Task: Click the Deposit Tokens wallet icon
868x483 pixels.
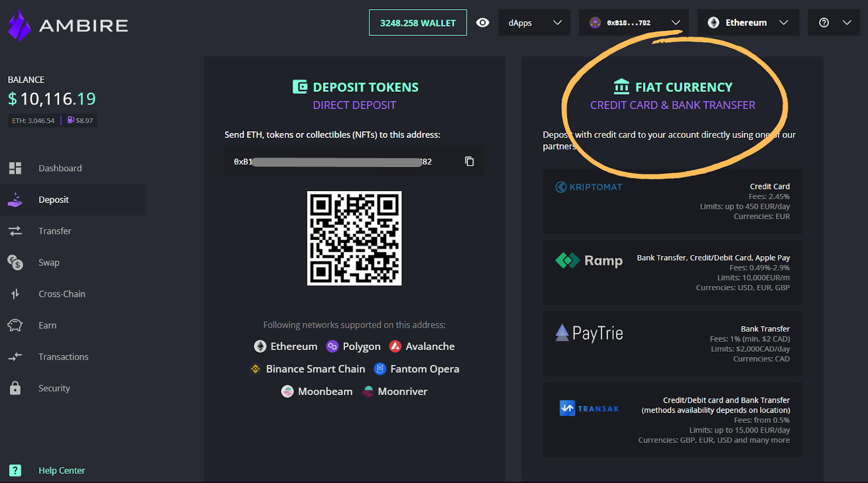Action: click(x=300, y=87)
